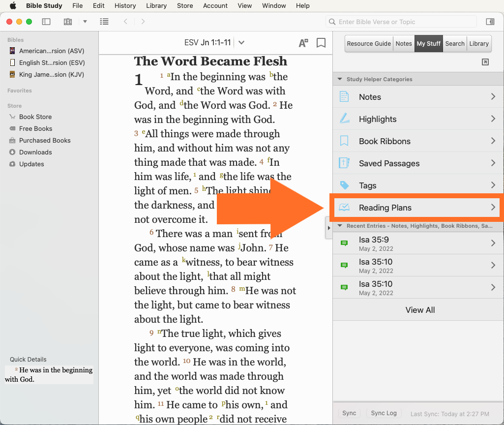Click the Saved Passages Bible icon
This screenshot has height=425, width=504.
[344, 163]
